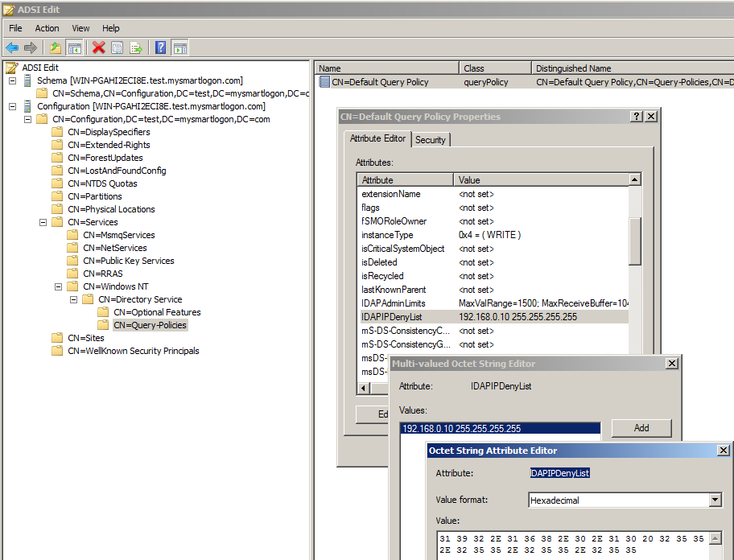
Task: Click the ADSI Edit root node icon
Action: pos(12,68)
